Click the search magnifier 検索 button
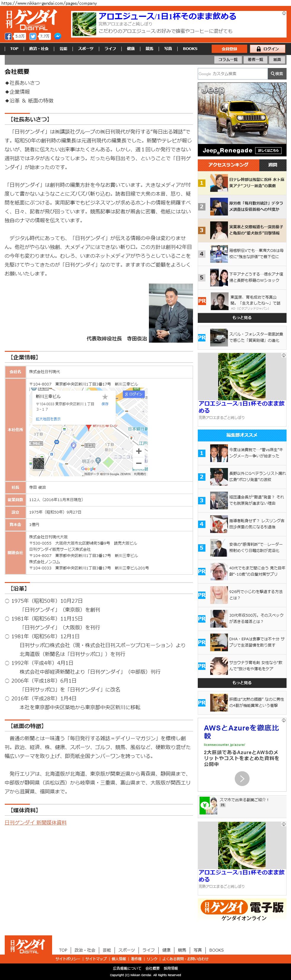 (x=277, y=74)
